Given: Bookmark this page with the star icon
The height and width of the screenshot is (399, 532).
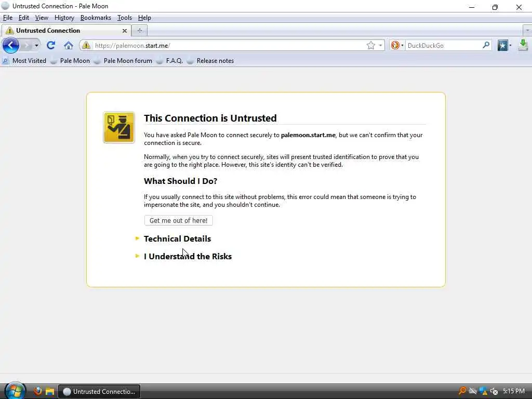Looking at the screenshot, I should pyautogui.click(x=371, y=45).
